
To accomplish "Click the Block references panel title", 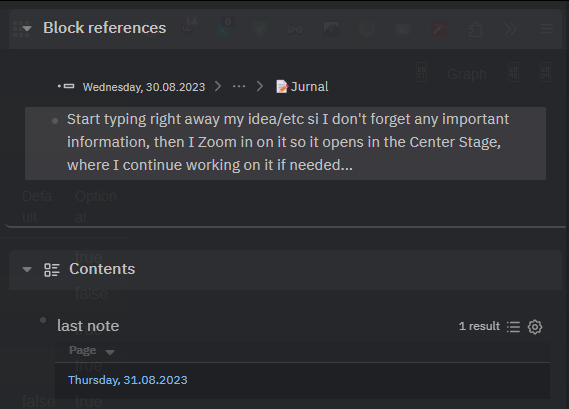I will tap(105, 28).
